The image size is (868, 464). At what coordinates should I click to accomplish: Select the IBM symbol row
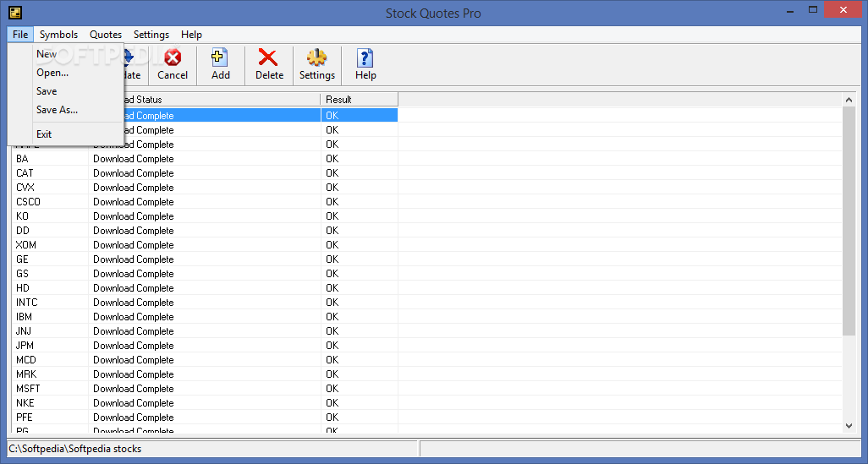click(205, 317)
